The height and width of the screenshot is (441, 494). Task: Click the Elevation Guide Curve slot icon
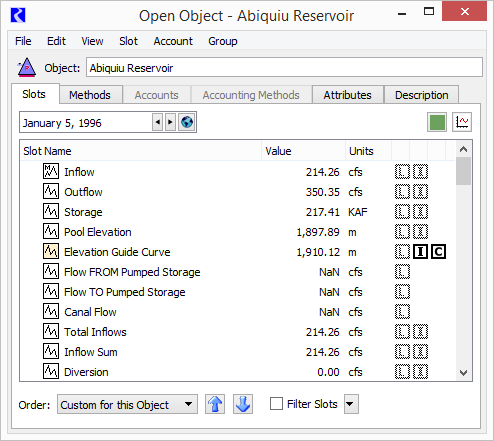pos(51,251)
